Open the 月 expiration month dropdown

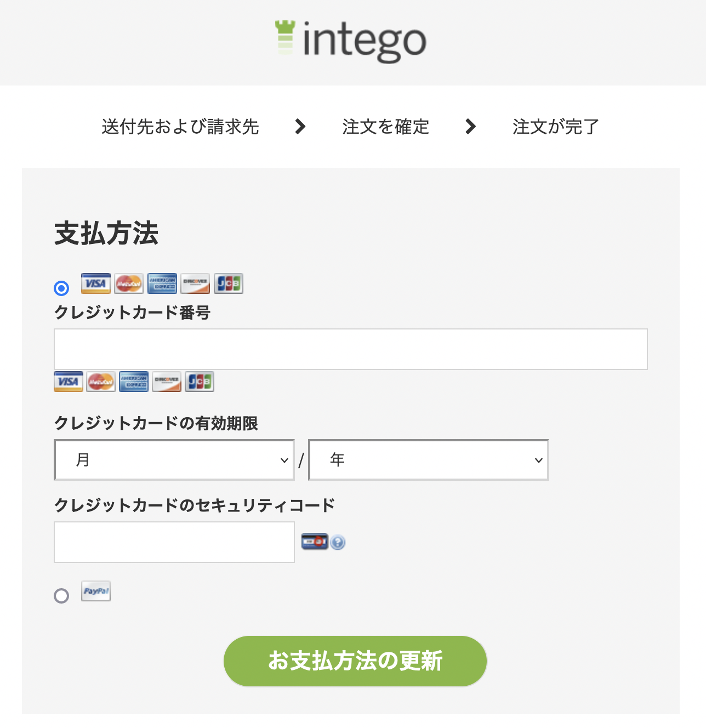(x=174, y=460)
